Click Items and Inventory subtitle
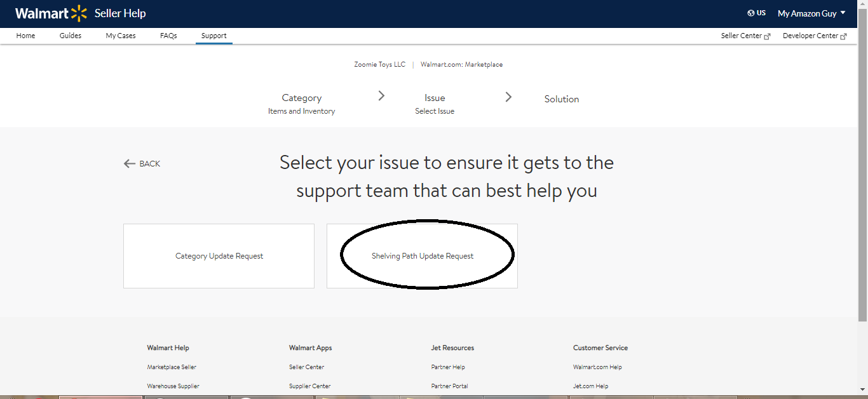The height and width of the screenshot is (399, 868). pyautogui.click(x=301, y=111)
